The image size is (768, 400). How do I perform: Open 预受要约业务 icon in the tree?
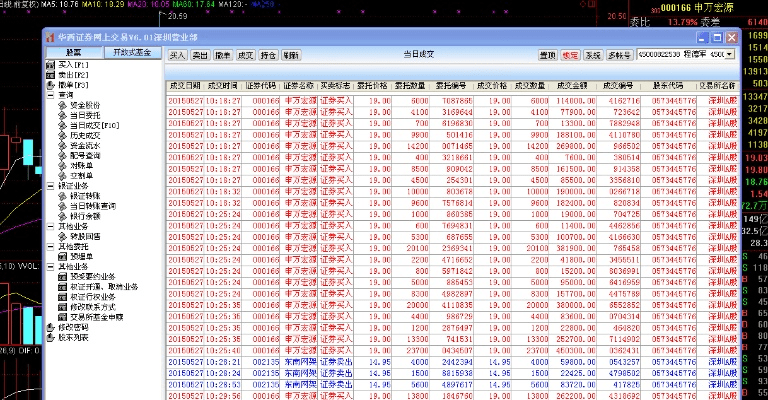(62, 277)
